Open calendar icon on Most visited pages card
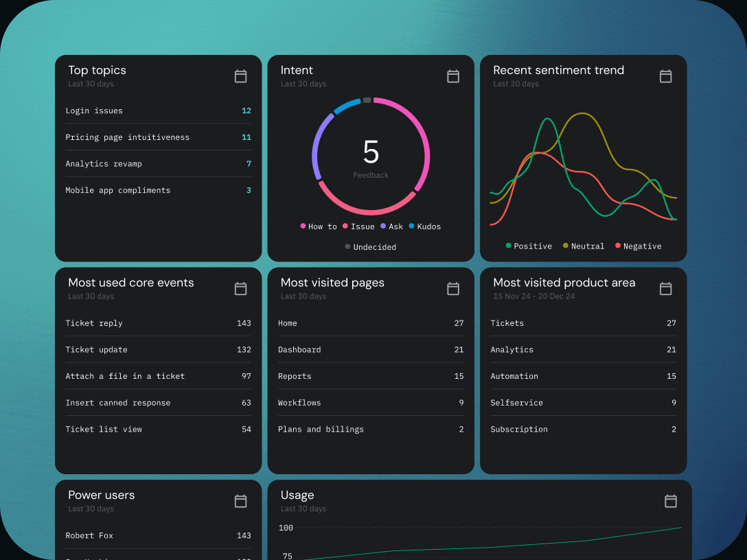This screenshot has width=747, height=560. (x=453, y=288)
